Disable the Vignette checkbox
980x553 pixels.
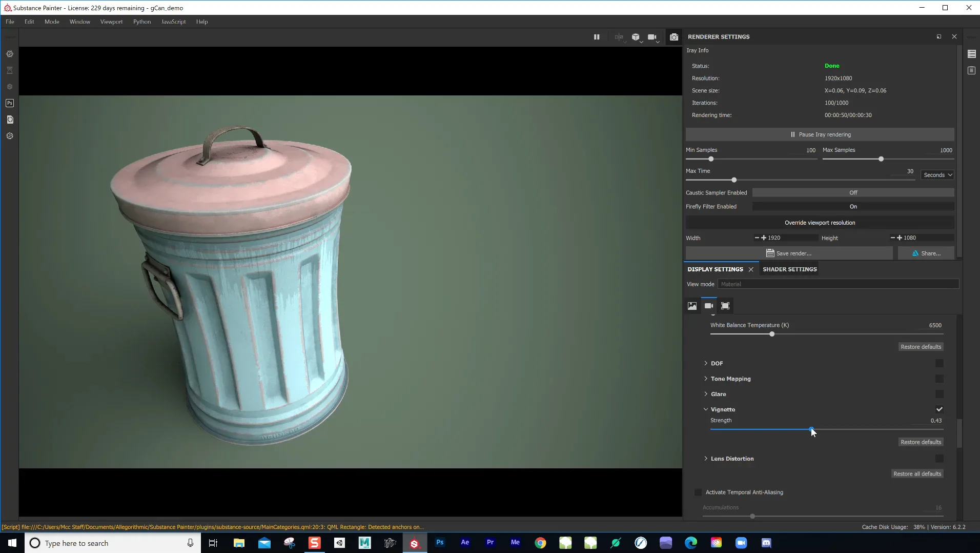pos(940,409)
